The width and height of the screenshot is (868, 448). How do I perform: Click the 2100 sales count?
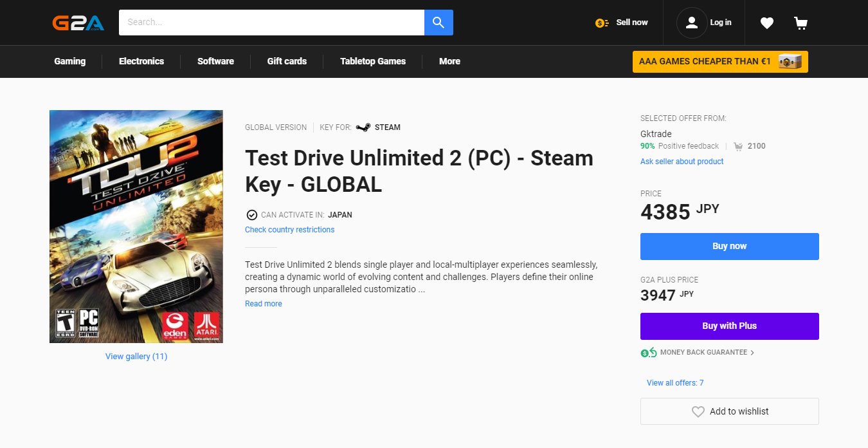click(x=757, y=146)
